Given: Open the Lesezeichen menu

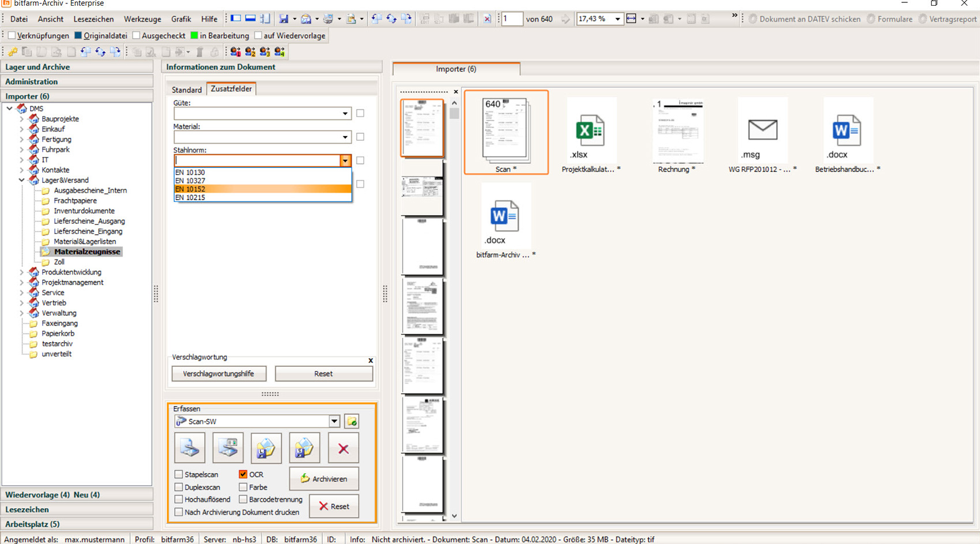Looking at the screenshot, I should [x=93, y=19].
